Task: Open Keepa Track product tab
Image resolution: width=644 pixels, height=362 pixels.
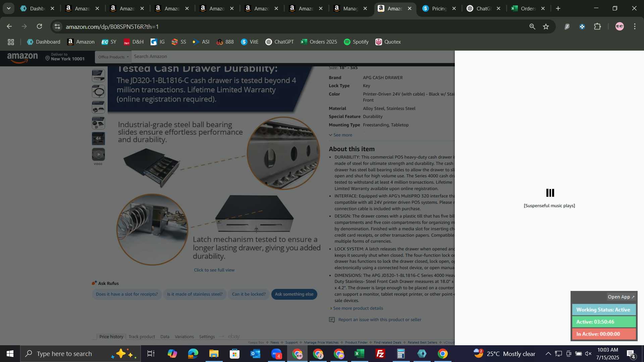Action: click(x=142, y=337)
